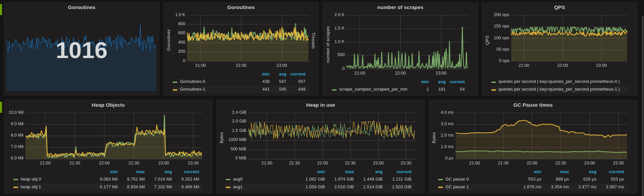Select scrape samples avg value 181
Image resolution: width=644 pixels, height=196 pixels.
(442, 89)
